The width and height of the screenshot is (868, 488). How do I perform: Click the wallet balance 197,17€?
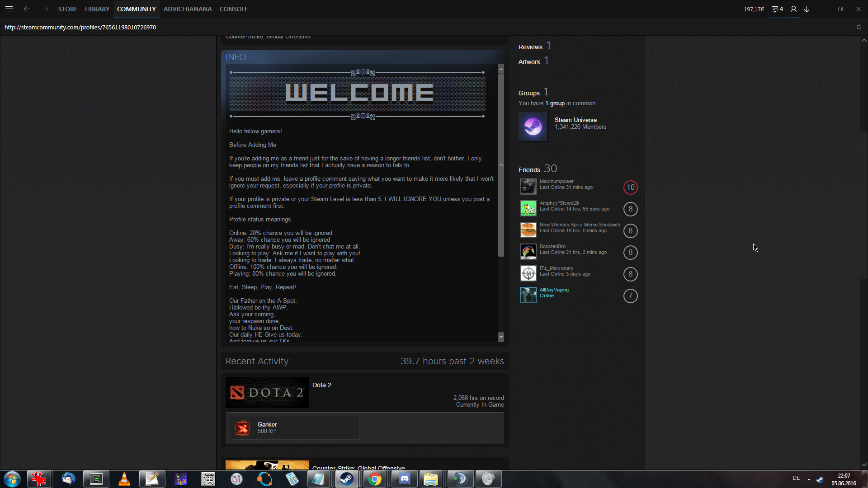point(754,9)
